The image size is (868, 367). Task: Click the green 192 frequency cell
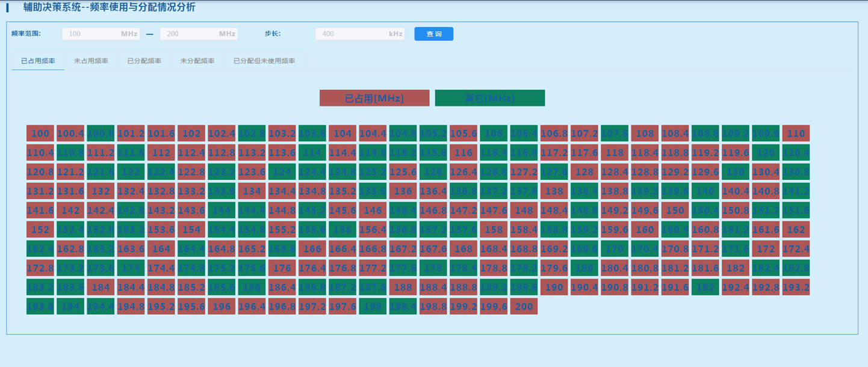pyautogui.click(x=705, y=288)
